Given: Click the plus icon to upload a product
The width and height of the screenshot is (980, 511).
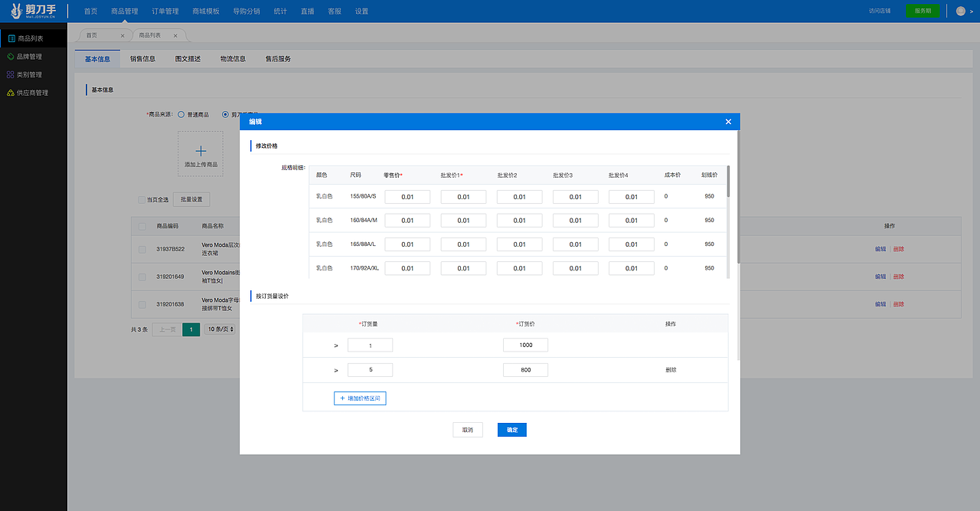Looking at the screenshot, I should (x=201, y=151).
